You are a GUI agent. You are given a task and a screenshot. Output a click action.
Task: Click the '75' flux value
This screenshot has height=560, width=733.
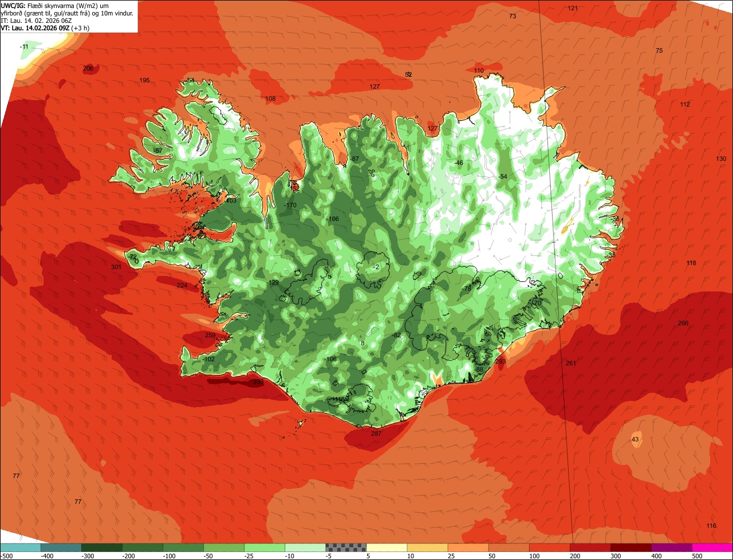(x=659, y=51)
